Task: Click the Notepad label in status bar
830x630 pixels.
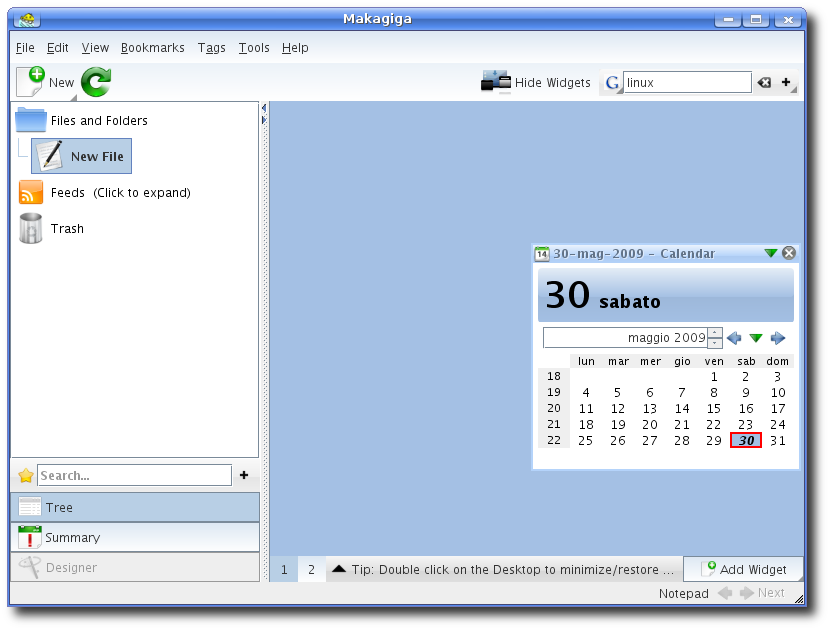Action: point(683,593)
